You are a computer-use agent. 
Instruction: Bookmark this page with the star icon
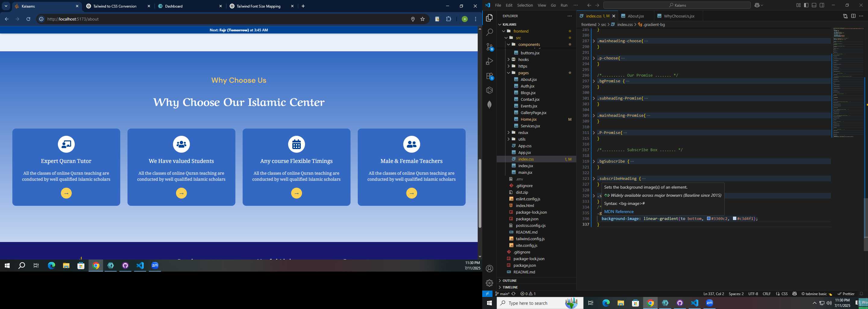pyautogui.click(x=423, y=19)
